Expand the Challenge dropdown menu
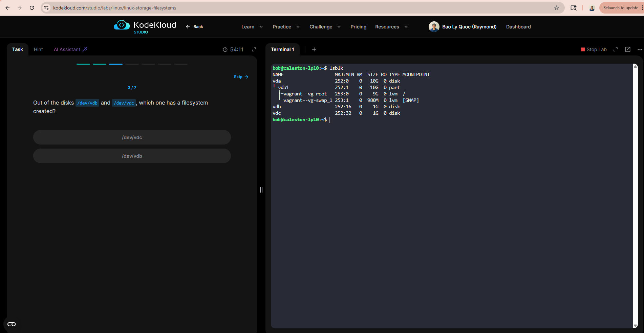 (x=325, y=27)
